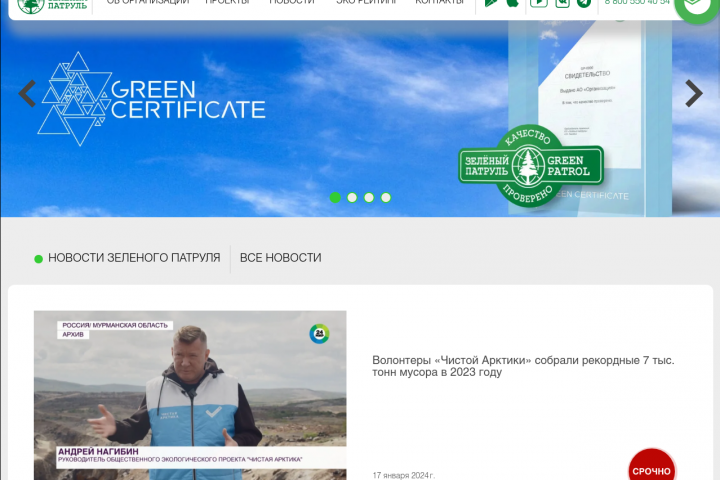This screenshot has width=720, height=480.
Task: Select the second carousel dot
Action: coord(352,198)
